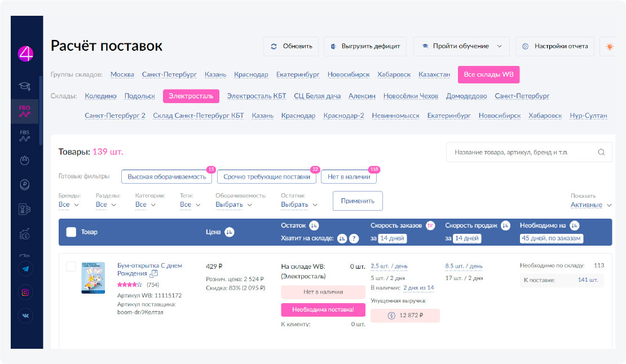
Task: Click the product search input field
Action: [x=522, y=152]
